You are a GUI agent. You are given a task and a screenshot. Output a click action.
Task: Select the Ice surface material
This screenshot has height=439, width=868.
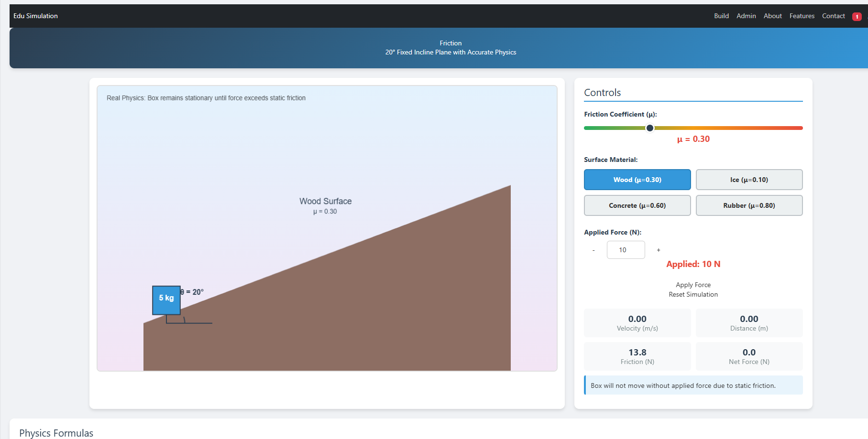click(749, 180)
